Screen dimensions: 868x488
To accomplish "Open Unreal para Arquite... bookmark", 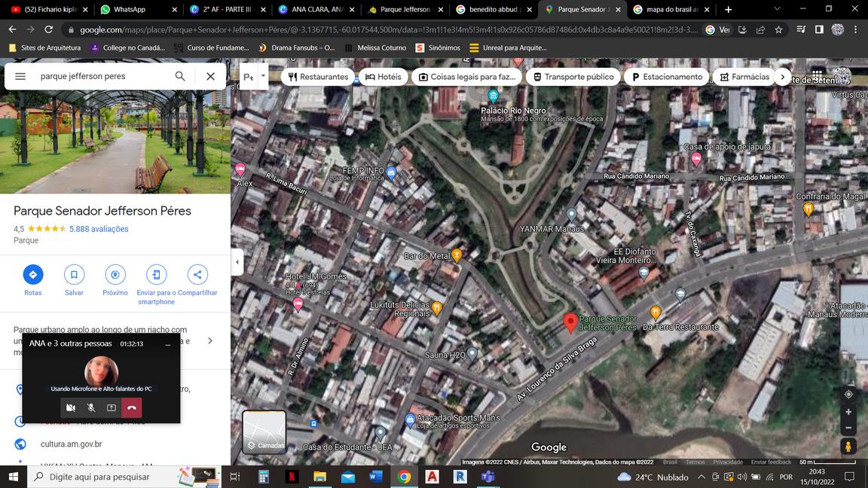I will (x=509, y=47).
